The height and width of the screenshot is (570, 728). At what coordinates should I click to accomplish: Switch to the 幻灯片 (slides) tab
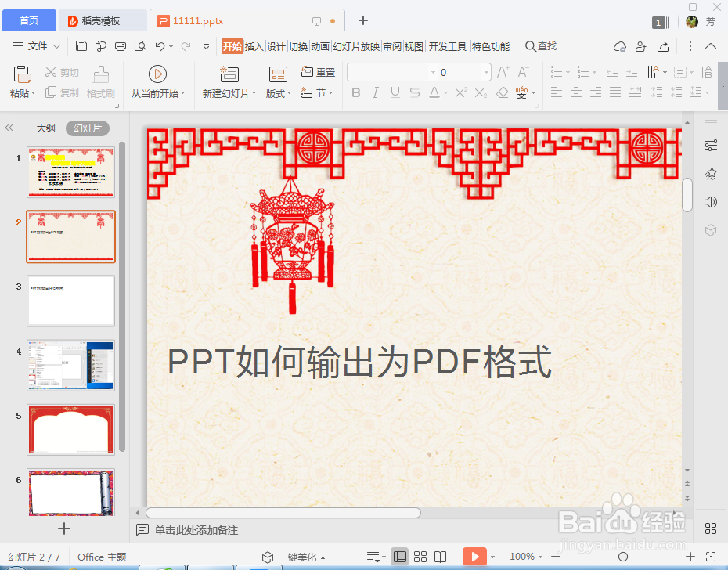(x=88, y=128)
